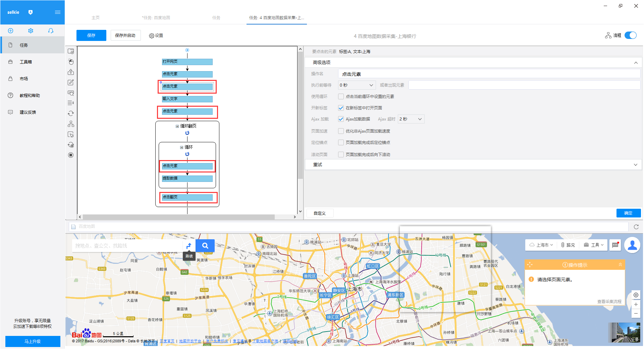Click the 确定 confirm button
The image size is (644, 349).
(x=628, y=213)
